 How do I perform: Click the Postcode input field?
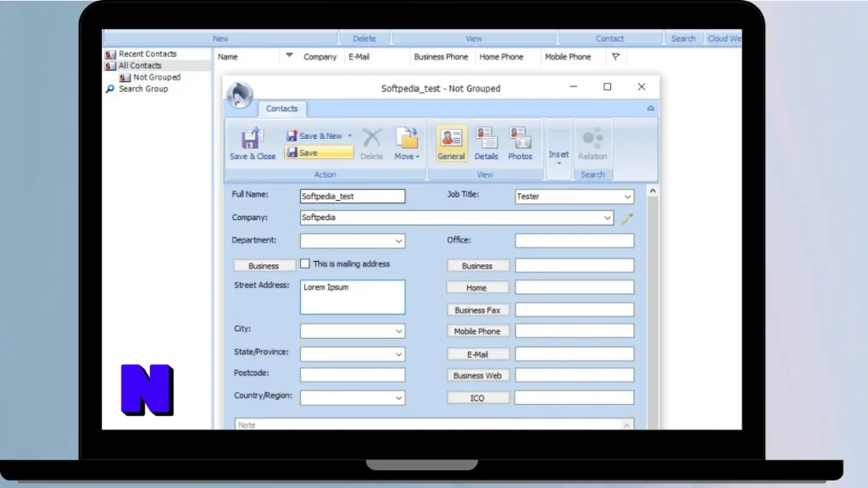click(x=353, y=375)
